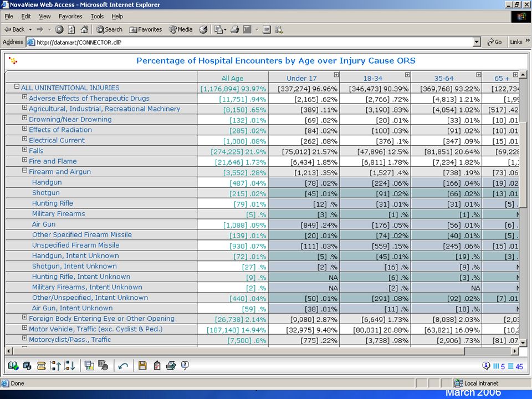Viewport: 532px width, 399px height.
Task: Expand Adverse Effects of Therapeutic Drugs
Action: click(x=24, y=97)
